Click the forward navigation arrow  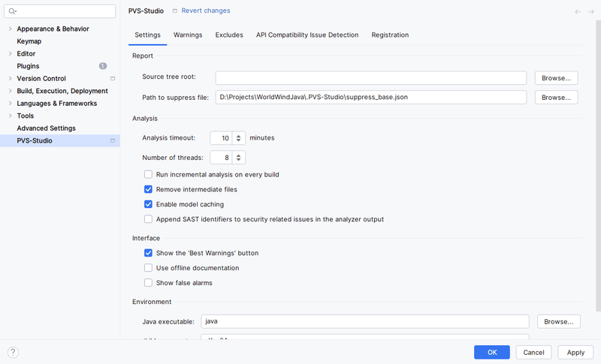click(x=590, y=11)
